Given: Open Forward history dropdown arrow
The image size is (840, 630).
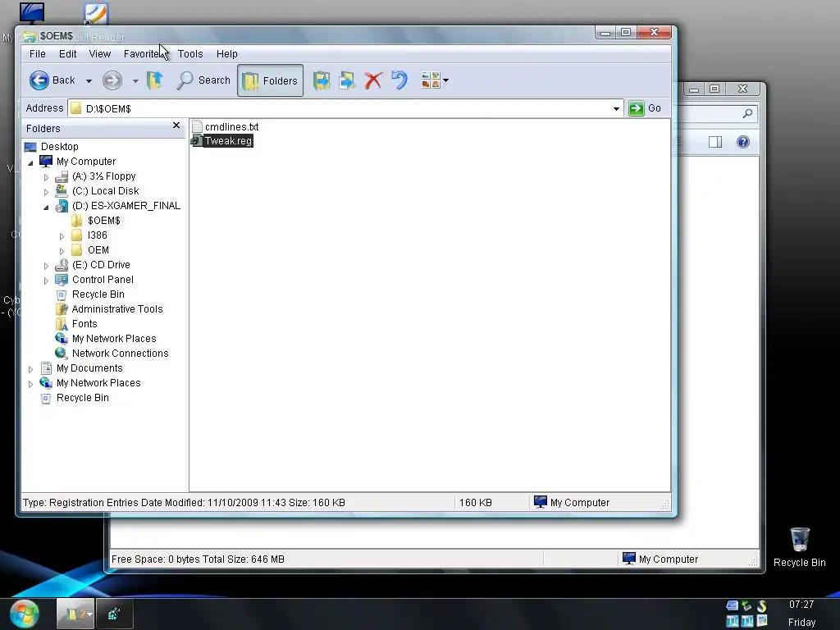Looking at the screenshot, I should click(x=135, y=81).
